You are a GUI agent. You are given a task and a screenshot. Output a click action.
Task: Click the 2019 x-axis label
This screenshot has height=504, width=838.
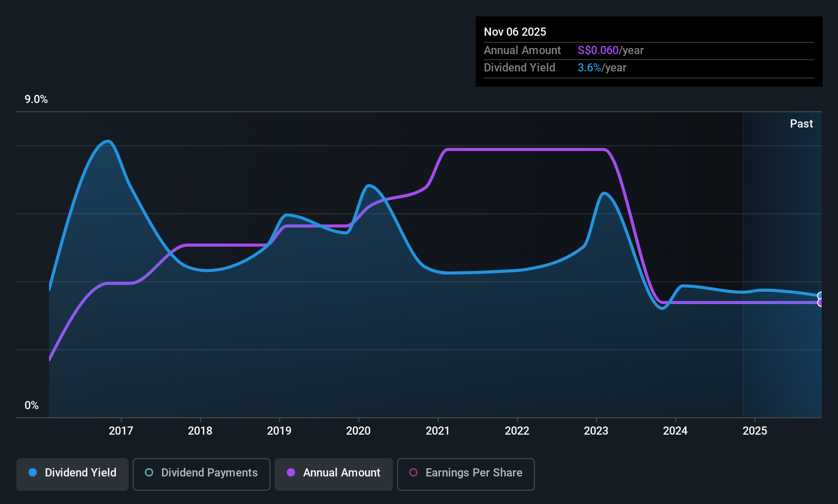click(279, 431)
